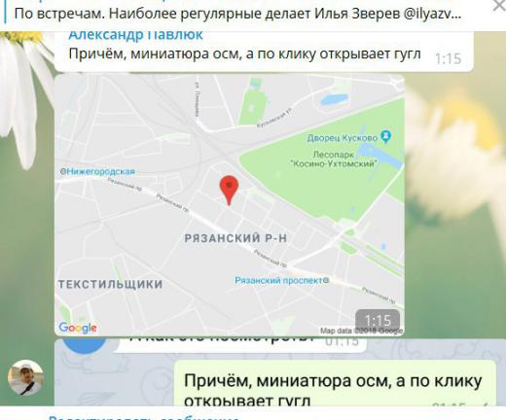Screen dimensions: 506x420
Task: Click the user avatar with white cap
Action: point(25,377)
